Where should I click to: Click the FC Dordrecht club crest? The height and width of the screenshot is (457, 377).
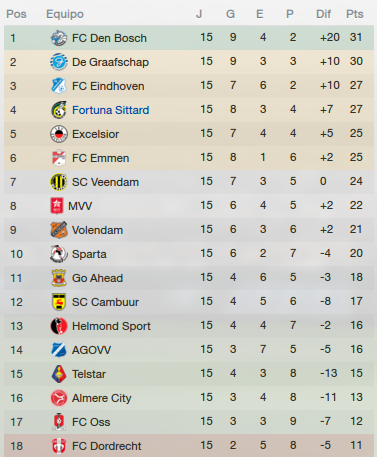click(59, 446)
